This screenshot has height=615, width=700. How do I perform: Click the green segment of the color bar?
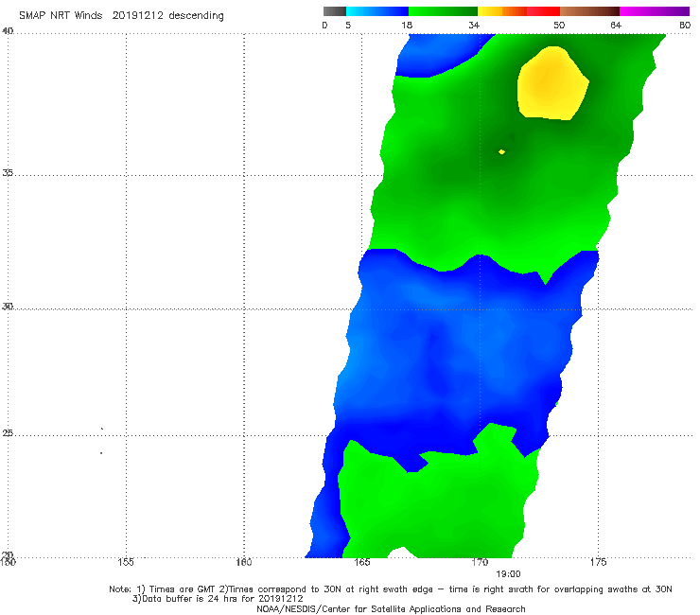(443, 11)
